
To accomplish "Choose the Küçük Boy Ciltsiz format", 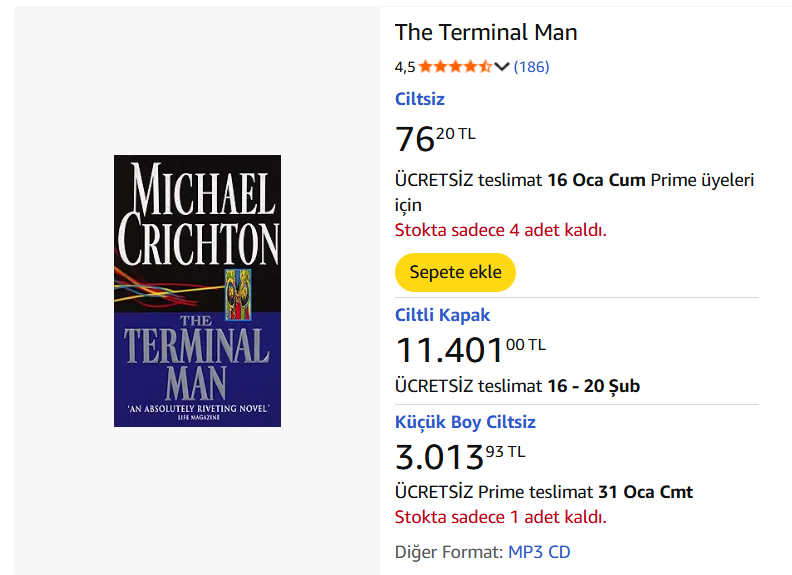I will [466, 422].
